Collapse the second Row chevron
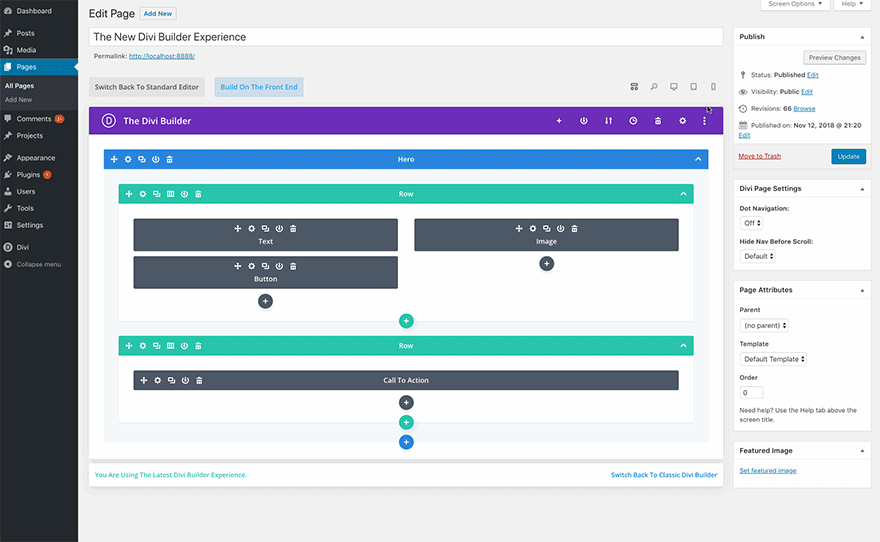This screenshot has height=542, width=880. 684,346
